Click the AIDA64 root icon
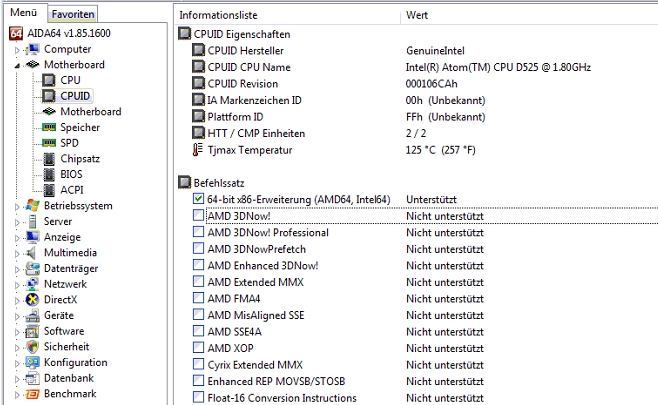 15,32
